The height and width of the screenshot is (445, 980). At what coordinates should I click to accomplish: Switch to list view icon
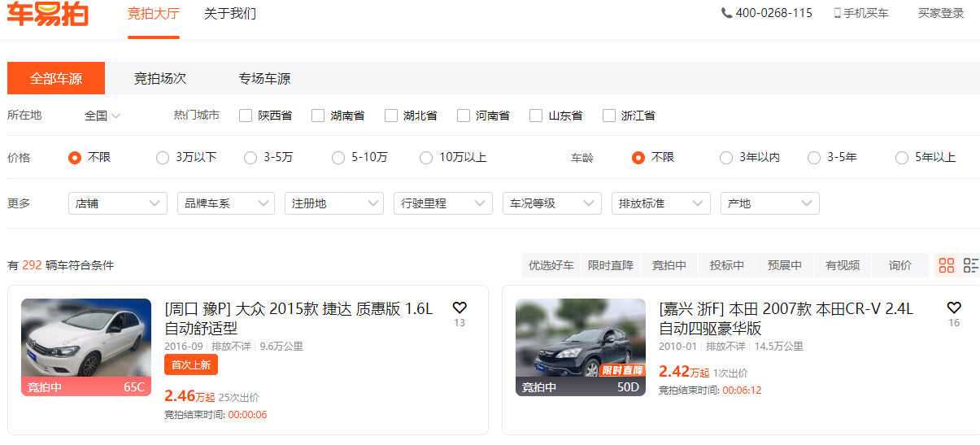(x=971, y=265)
